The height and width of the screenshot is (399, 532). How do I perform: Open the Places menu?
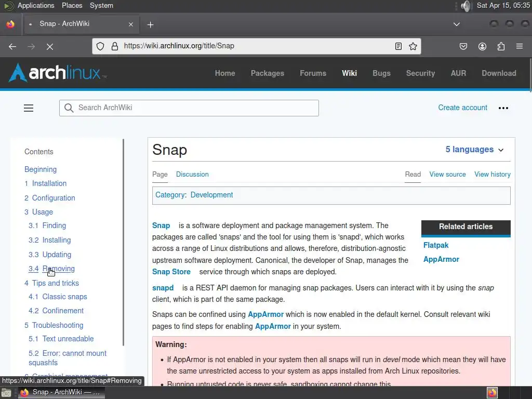tap(72, 5)
